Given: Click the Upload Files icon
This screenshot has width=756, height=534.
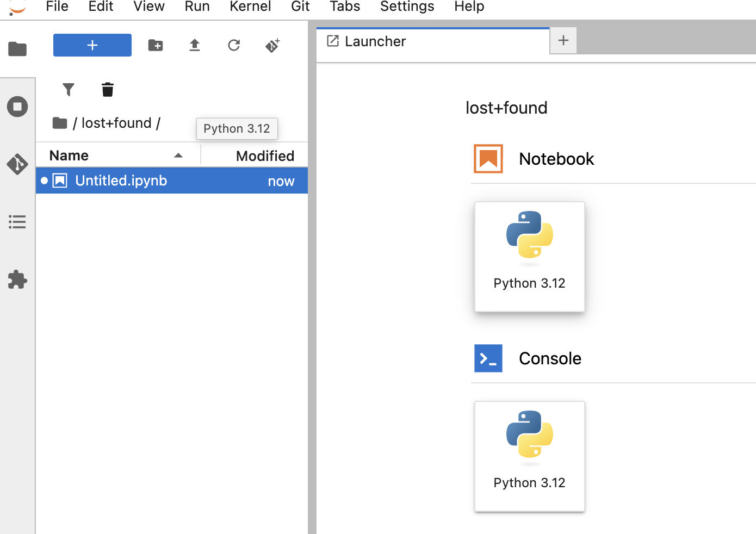Looking at the screenshot, I should click(195, 45).
